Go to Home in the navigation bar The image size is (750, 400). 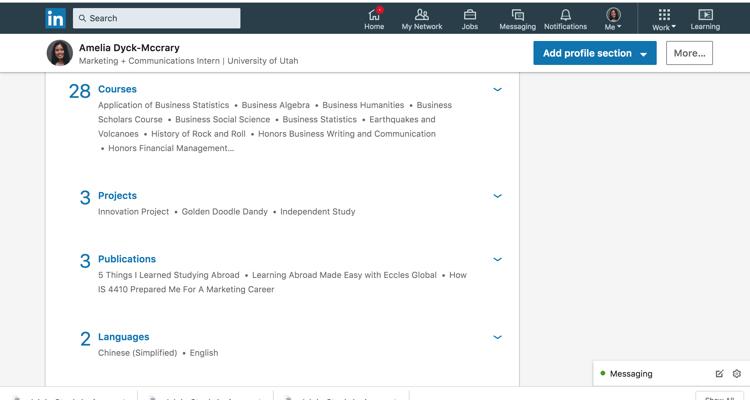pos(374,19)
